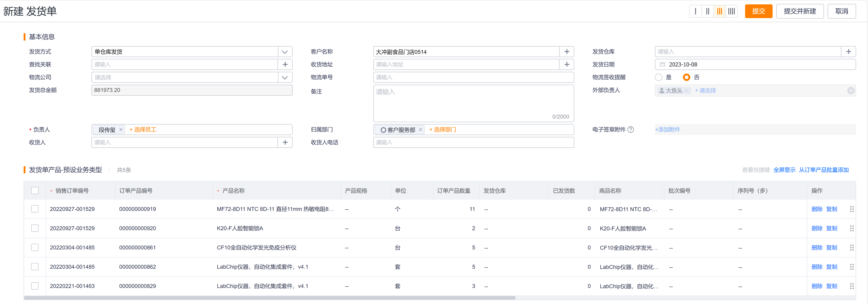Click 销售订单编号 column header
The height and width of the screenshot is (304, 868).
click(72, 191)
